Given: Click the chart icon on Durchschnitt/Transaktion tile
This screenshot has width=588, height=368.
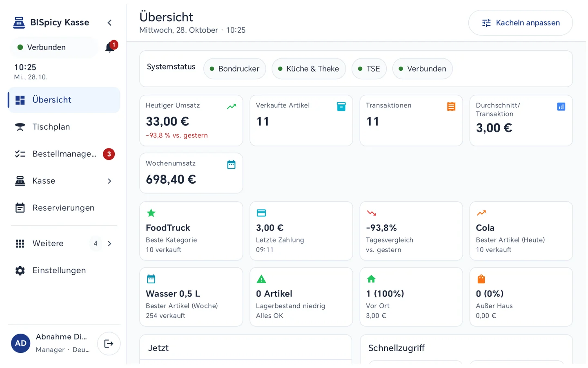Looking at the screenshot, I should [561, 107].
